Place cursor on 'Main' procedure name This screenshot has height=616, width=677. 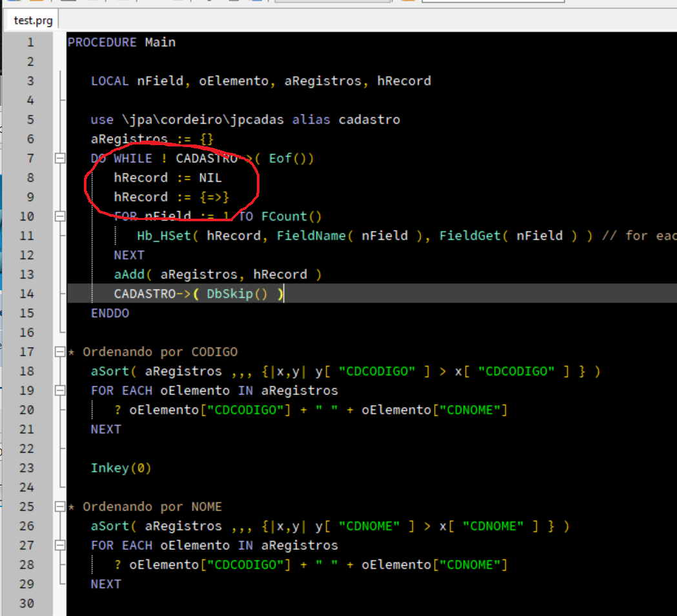tap(160, 43)
